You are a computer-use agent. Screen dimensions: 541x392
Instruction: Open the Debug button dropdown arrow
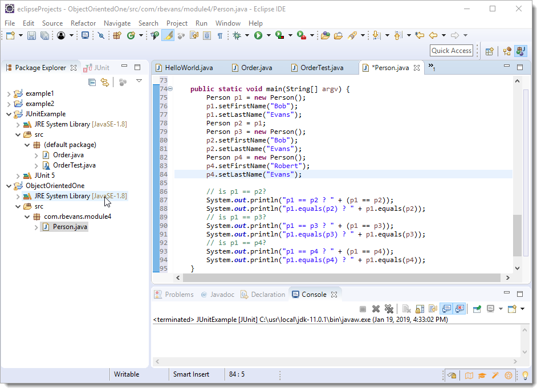click(247, 35)
